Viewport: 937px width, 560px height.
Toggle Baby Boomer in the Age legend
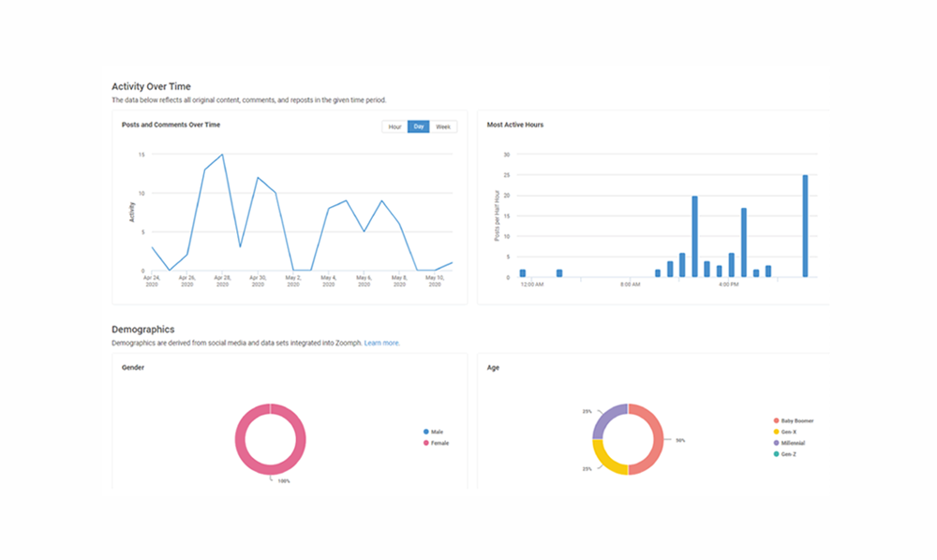point(793,421)
